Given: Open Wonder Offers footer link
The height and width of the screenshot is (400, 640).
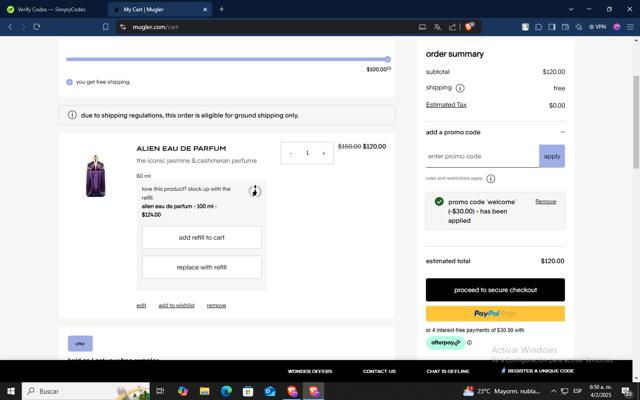Looking at the screenshot, I should 310,371.
